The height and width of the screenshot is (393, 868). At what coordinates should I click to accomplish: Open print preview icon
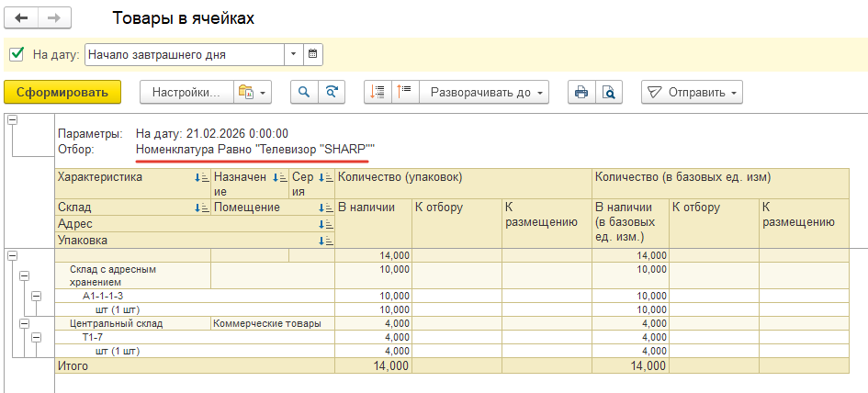[x=608, y=92]
